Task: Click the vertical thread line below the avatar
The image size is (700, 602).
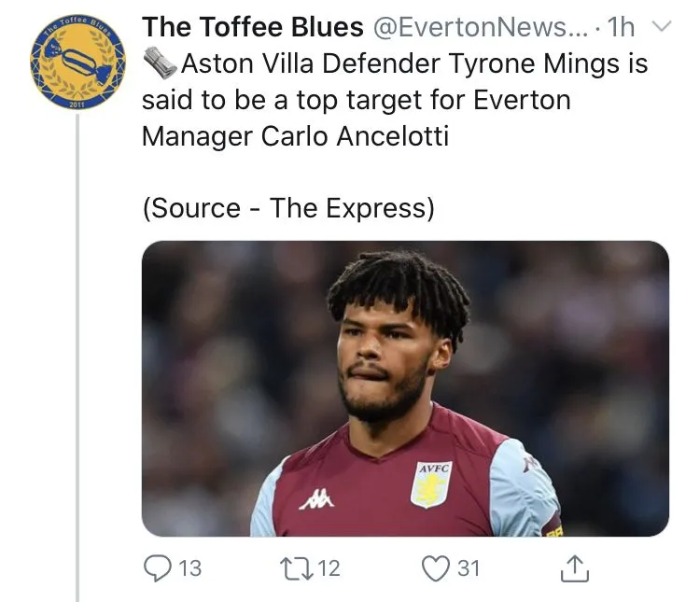Action: 77,373
